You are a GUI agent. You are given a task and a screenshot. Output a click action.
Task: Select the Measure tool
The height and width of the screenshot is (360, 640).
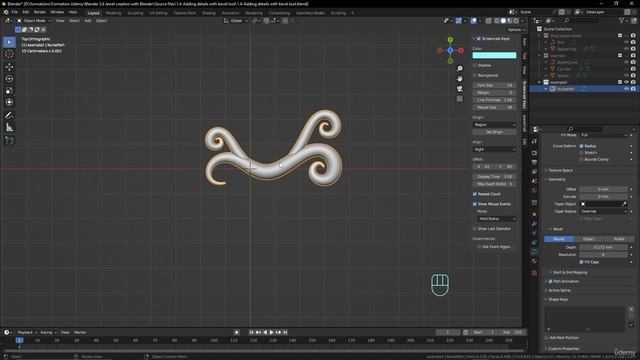pos(9,127)
